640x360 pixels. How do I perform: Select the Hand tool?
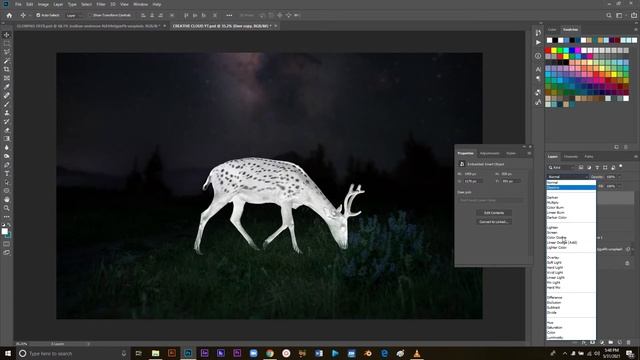click(7, 200)
